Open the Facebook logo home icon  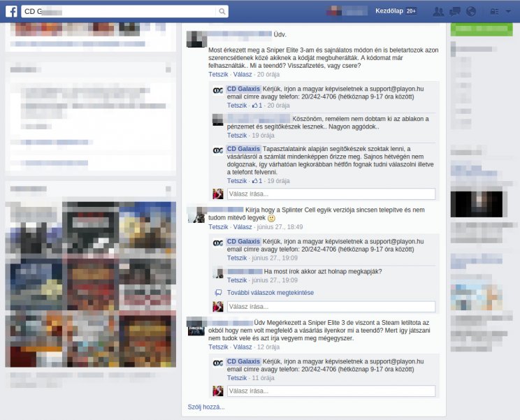tap(11, 11)
